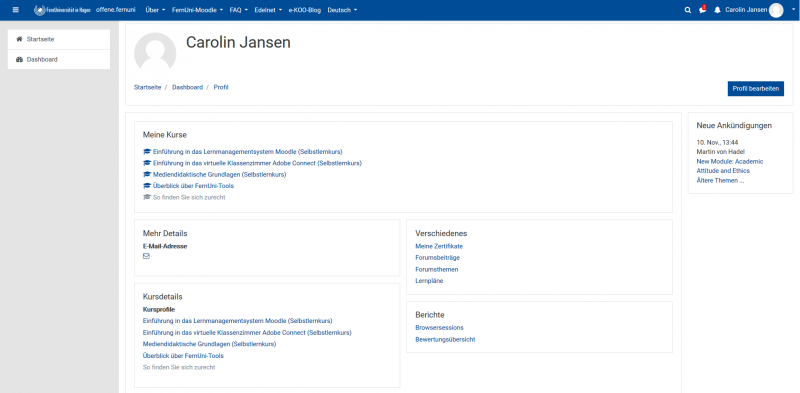Click graduation cap icon beside Mediendidaktische Grundlagen
Screen dimensions: 800x393
click(x=147, y=175)
